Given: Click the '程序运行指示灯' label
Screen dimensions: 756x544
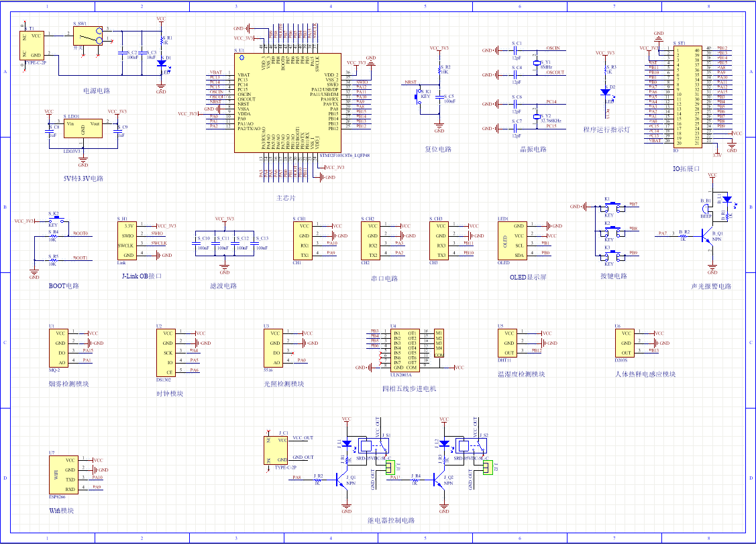Looking at the screenshot, I should click(606, 129).
